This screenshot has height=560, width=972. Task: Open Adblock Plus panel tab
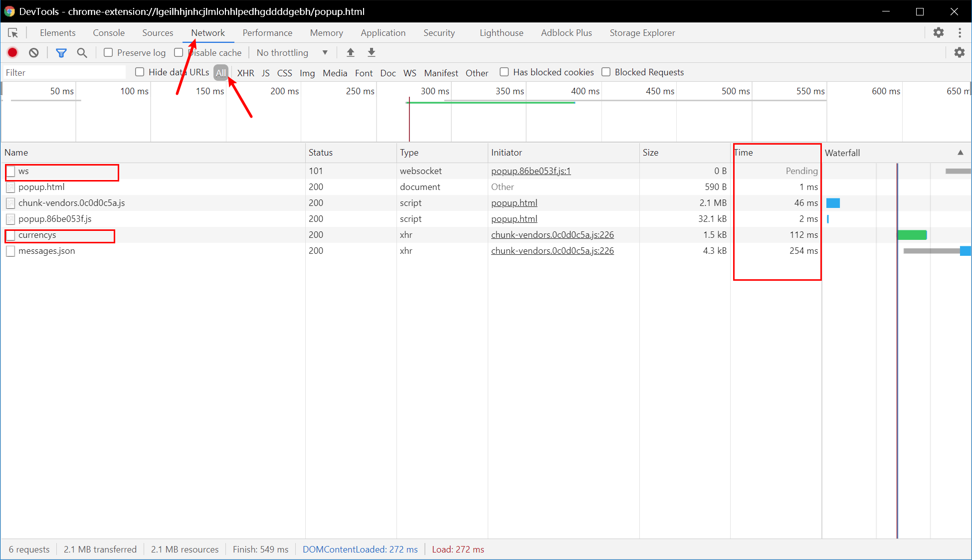pyautogui.click(x=567, y=33)
